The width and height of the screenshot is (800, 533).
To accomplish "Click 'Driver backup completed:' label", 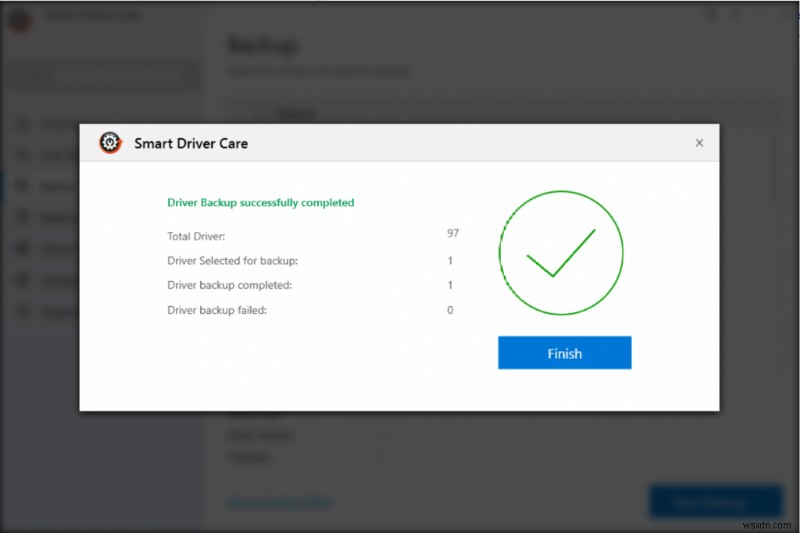I will coord(229,285).
